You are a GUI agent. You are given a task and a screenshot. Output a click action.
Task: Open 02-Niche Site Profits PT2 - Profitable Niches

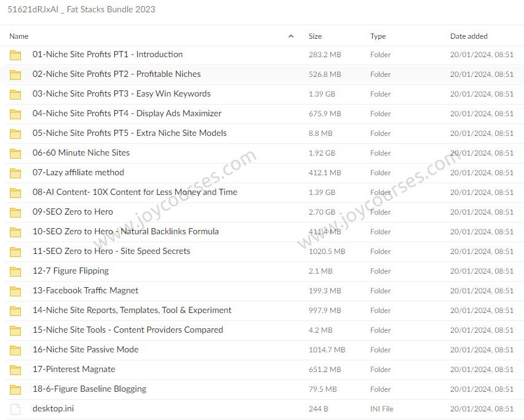[117, 74]
